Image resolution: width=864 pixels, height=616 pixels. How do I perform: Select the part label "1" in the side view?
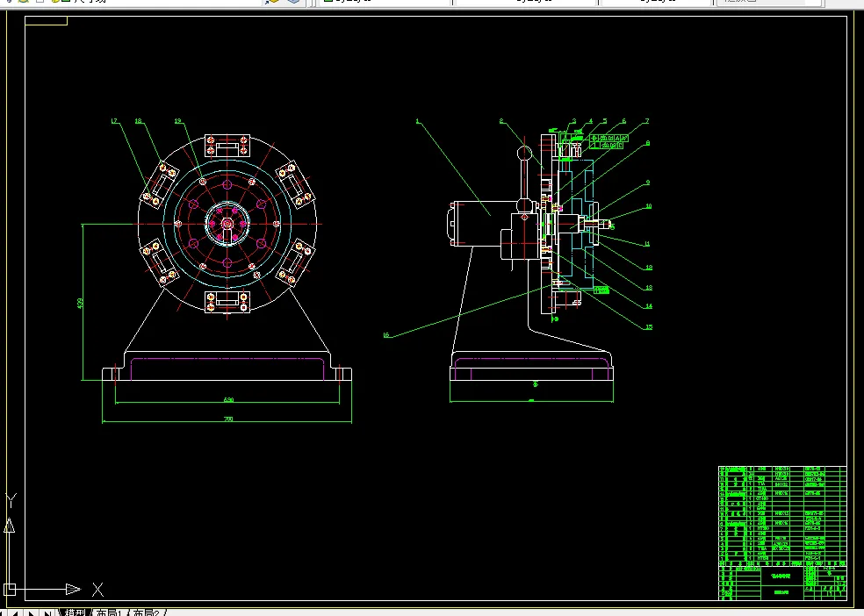click(418, 121)
